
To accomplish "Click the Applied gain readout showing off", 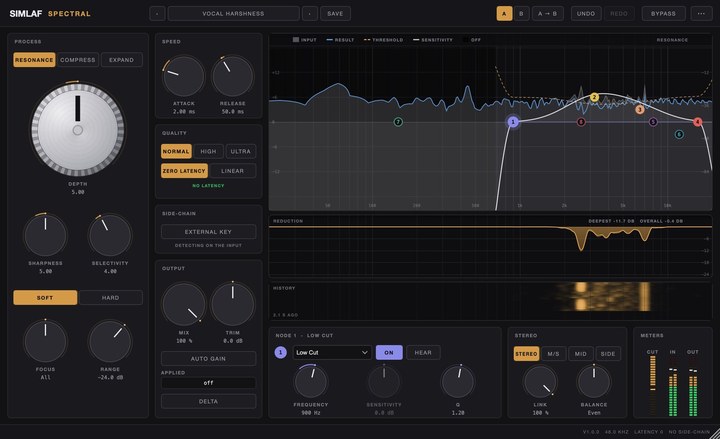I will (x=208, y=383).
